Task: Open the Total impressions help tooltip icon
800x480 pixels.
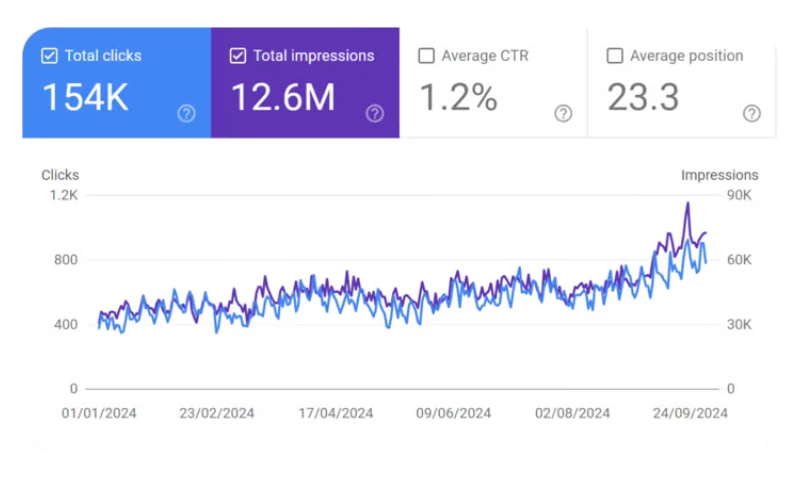Action: 374,114
